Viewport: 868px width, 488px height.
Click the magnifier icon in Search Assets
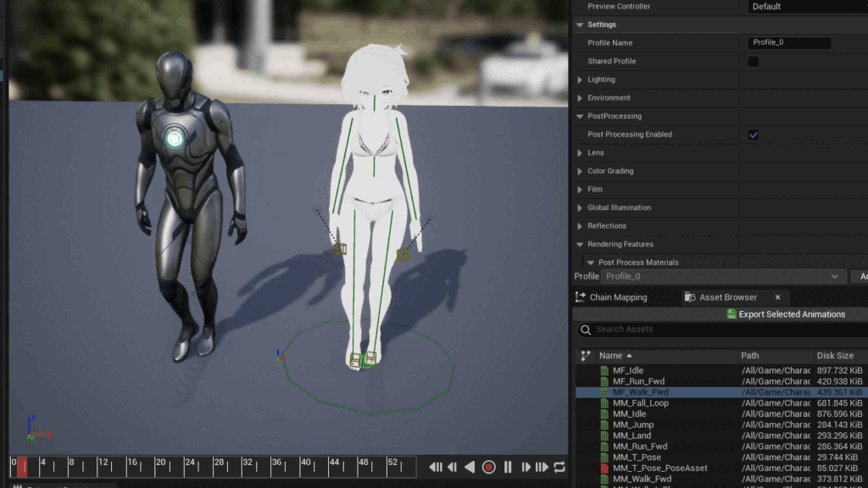[586, 330]
